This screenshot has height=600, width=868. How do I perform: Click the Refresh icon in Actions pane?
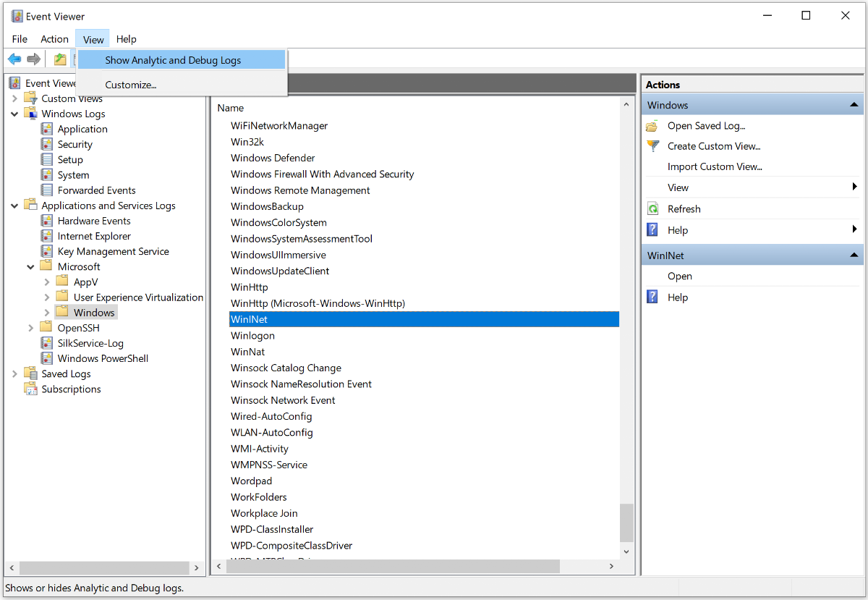652,209
